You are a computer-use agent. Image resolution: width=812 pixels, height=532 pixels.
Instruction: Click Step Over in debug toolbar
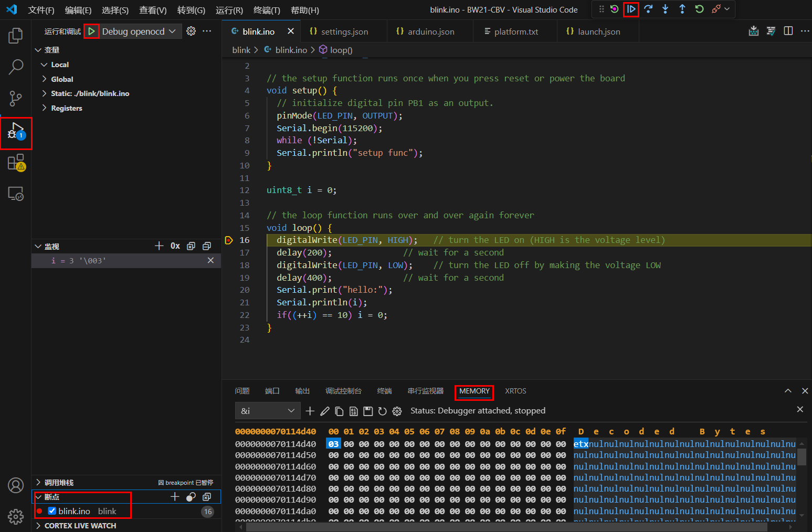tap(648, 9)
